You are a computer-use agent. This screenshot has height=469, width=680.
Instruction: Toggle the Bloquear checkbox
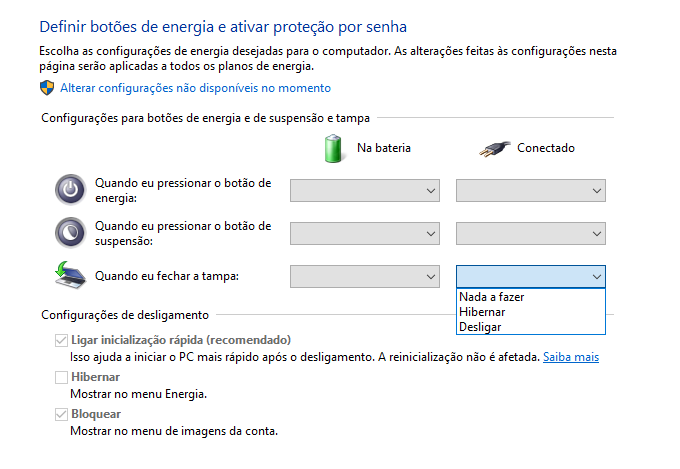(61, 414)
